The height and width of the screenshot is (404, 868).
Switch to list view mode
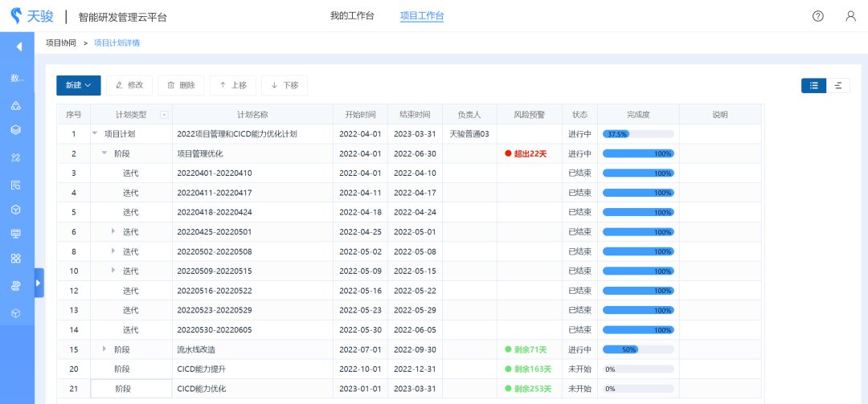(x=813, y=85)
